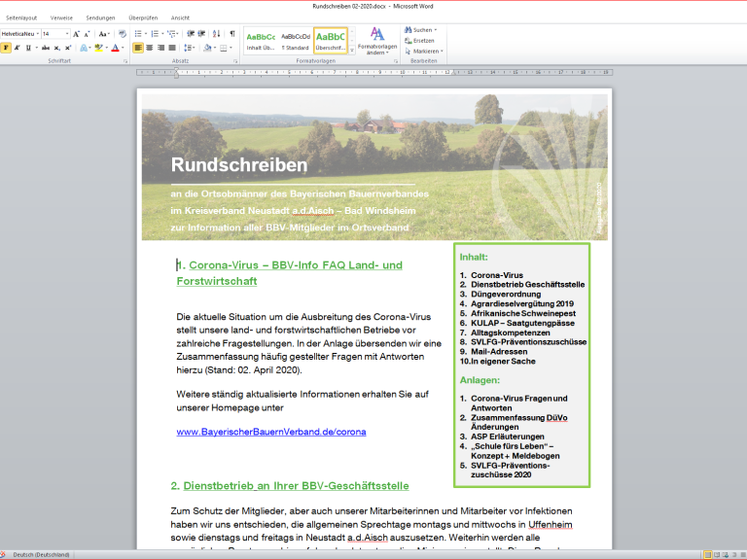Click the left indent marker on ruler
This screenshot has width=747, height=560.
[176, 75]
